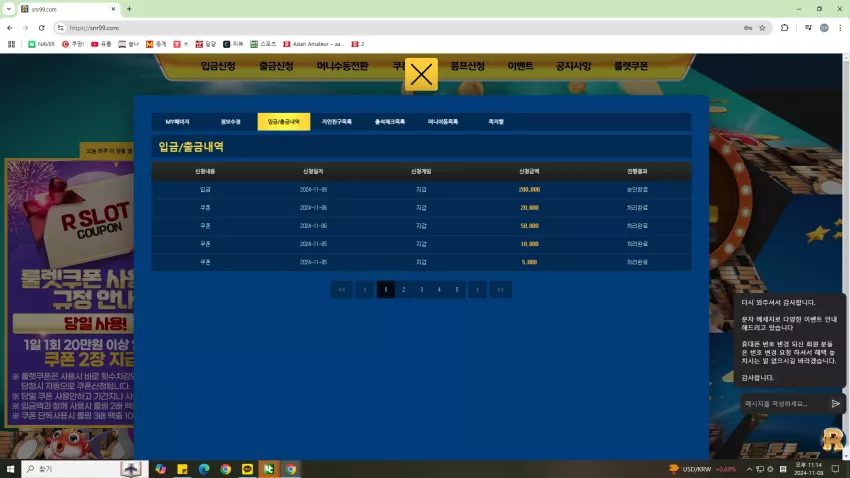Open the Asian Amateur bookmark

coord(314,44)
